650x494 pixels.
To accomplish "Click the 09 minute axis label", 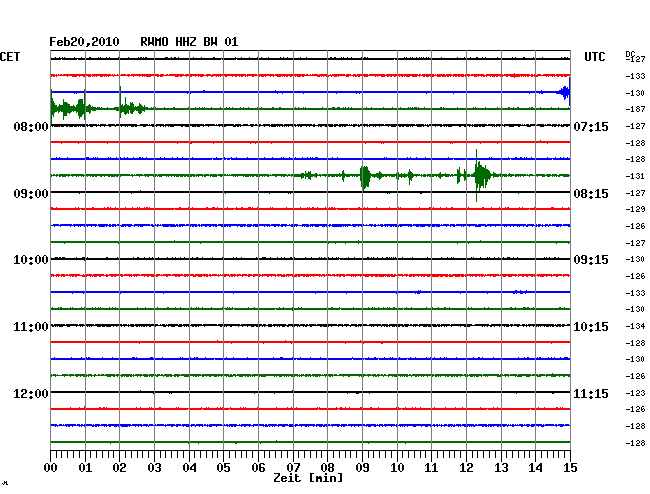I will click(x=362, y=468).
